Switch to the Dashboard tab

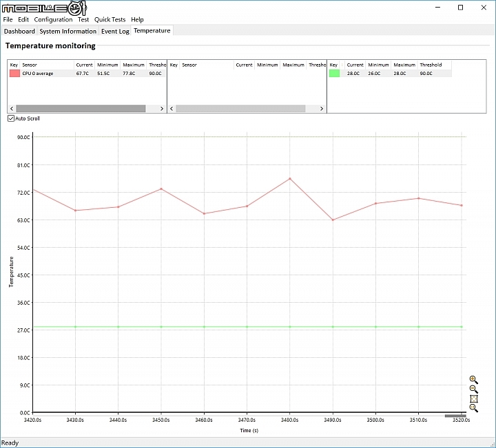tap(19, 31)
